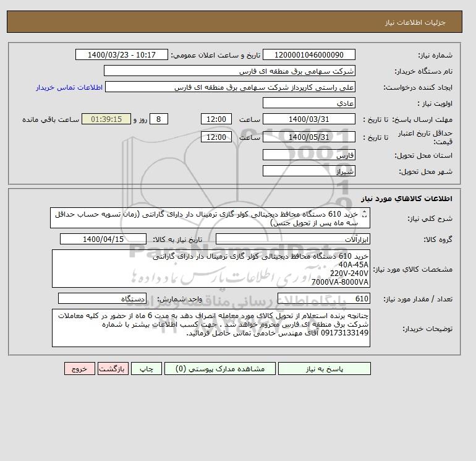Viewport: 476px width, 461px height.
Task: Click the unit of count field دستگاه
Action: tap(102, 299)
